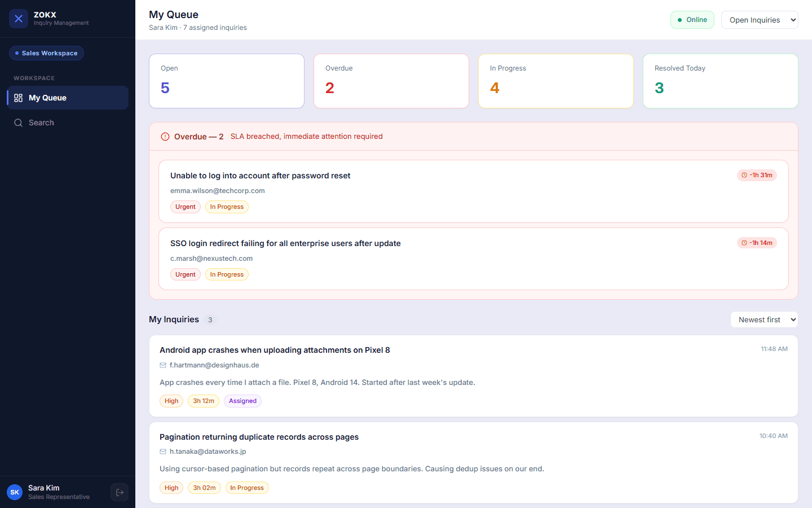This screenshot has width=812, height=508.
Task: Click the 3h 02m SLA tag
Action: (x=204, y=488)
